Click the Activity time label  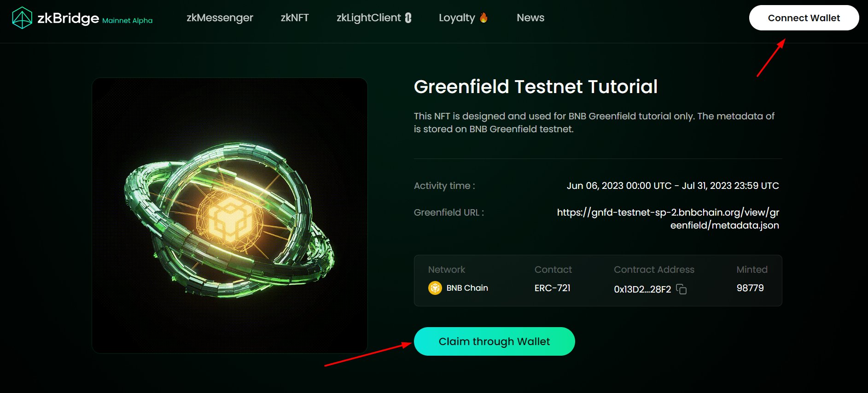(444, 186)
